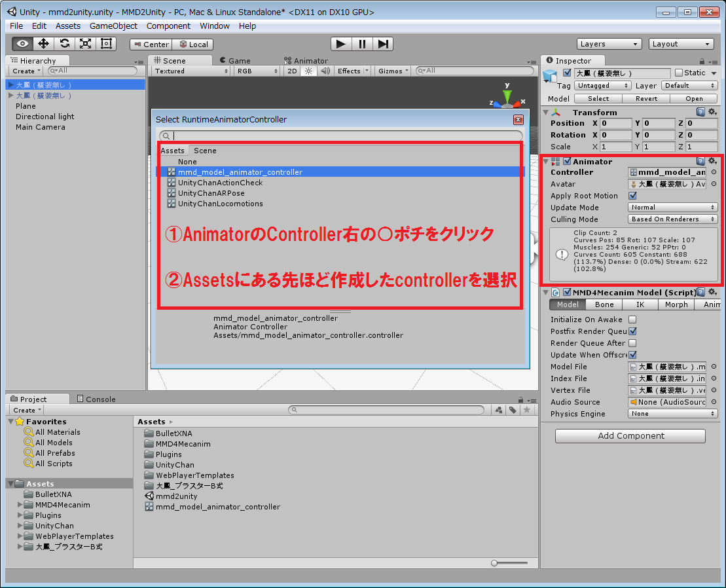This screenshot has width=726, height=588.
Task: Toggle Initialize On Awake checkbox
Action: (x=632, y=320)
